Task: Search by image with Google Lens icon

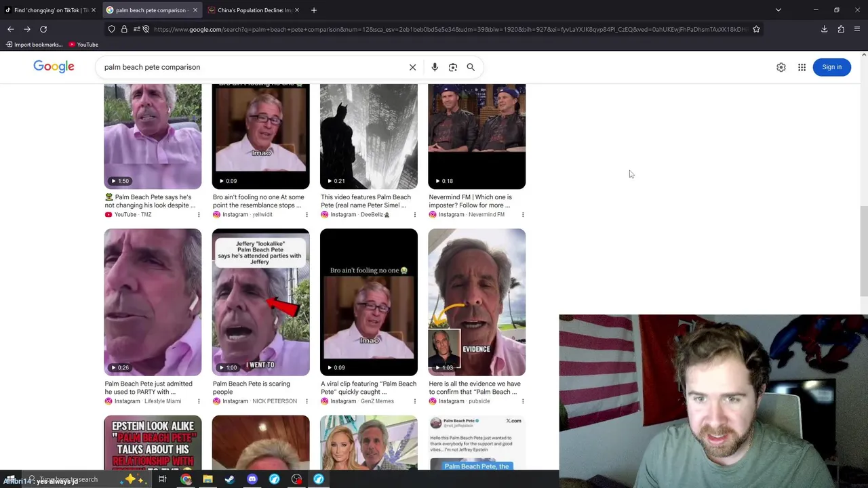Action: (x=453, y=67)
